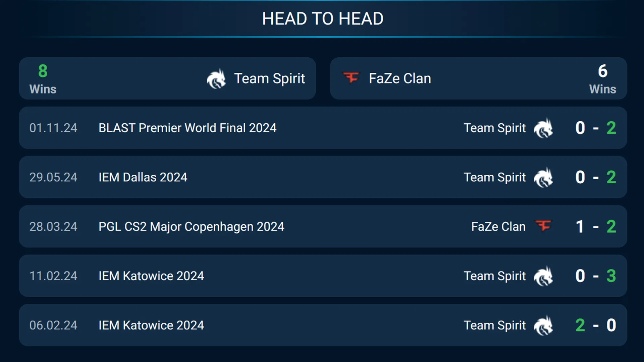
Task: Expand the IEM Dallas 2024 match details
Action: pos(322,177)
